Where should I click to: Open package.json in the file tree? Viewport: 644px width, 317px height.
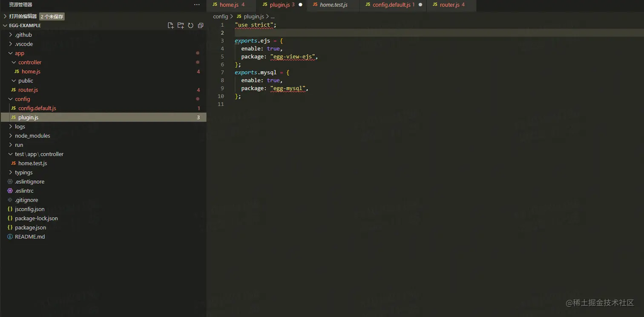(30, 228)
